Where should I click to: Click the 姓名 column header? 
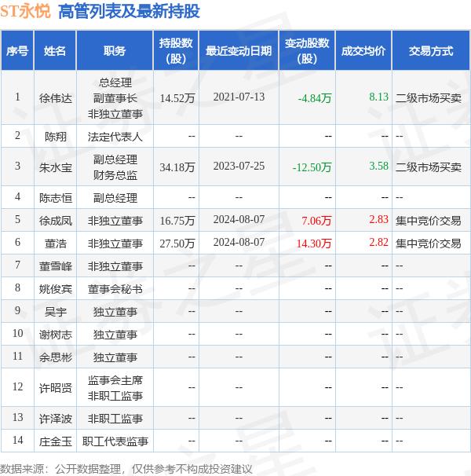(x=55, y=51)
